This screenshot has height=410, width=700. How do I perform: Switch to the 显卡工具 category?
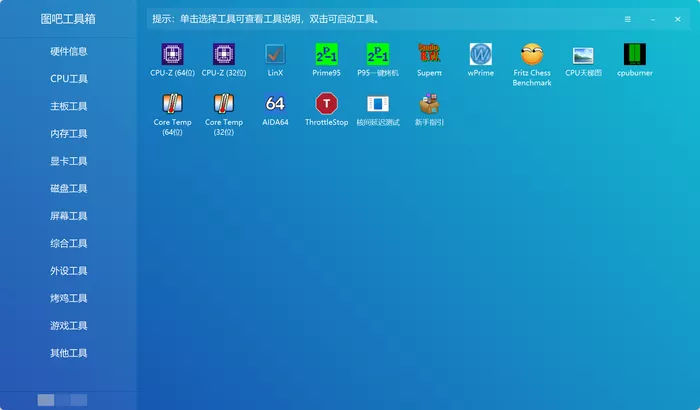[68, 161]
